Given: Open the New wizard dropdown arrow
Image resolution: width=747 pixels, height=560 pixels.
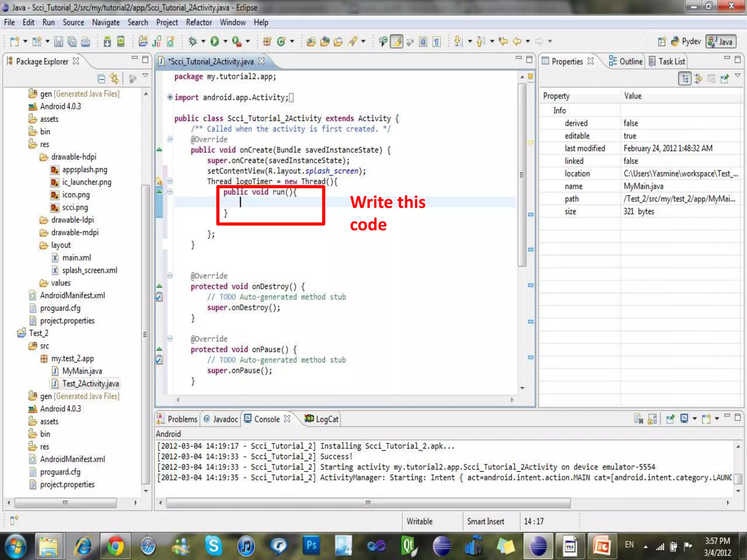Looking at the screenshot, I should click(25, 41).
